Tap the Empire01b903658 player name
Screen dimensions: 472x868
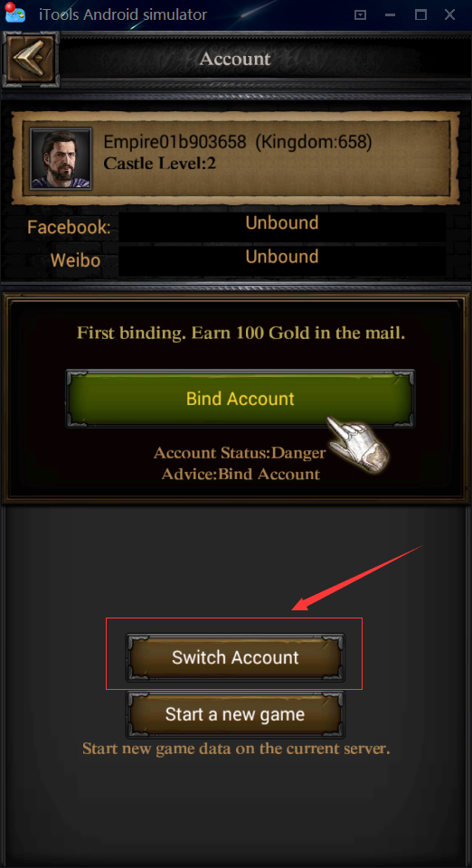pyautogui.click(x=175, y=142)
